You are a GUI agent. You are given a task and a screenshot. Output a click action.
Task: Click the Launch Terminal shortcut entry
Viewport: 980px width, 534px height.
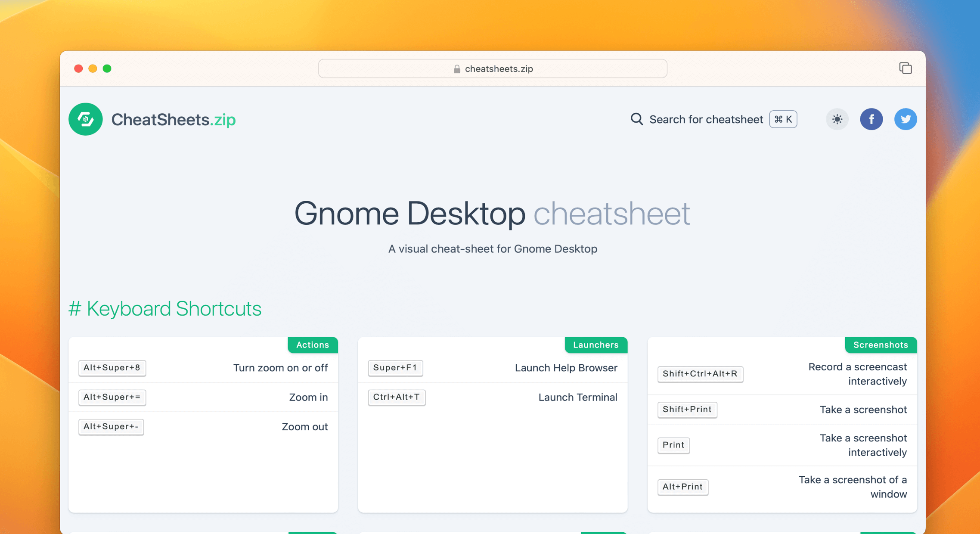pos(578,397)
